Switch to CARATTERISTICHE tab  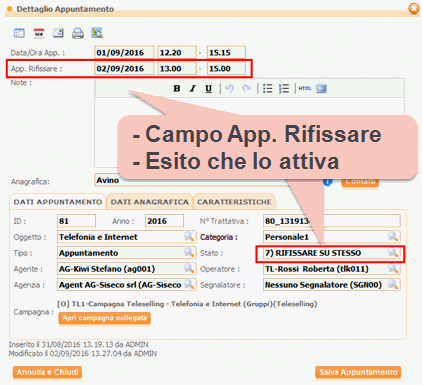(x=234, y=202)
